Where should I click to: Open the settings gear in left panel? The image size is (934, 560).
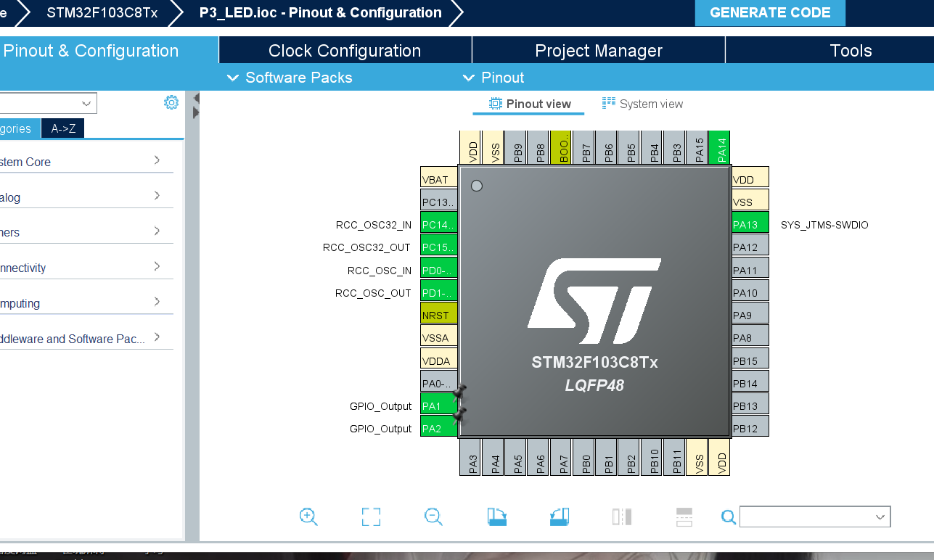pos(171,102)
